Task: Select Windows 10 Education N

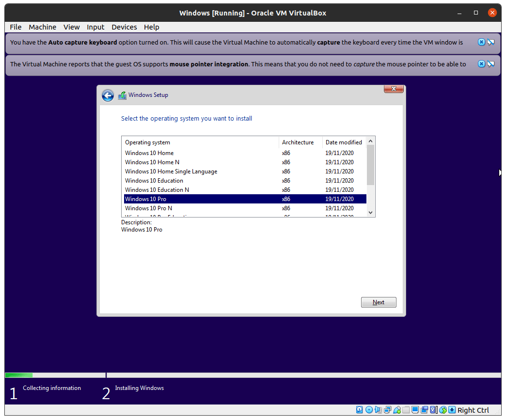Action: 245,190
